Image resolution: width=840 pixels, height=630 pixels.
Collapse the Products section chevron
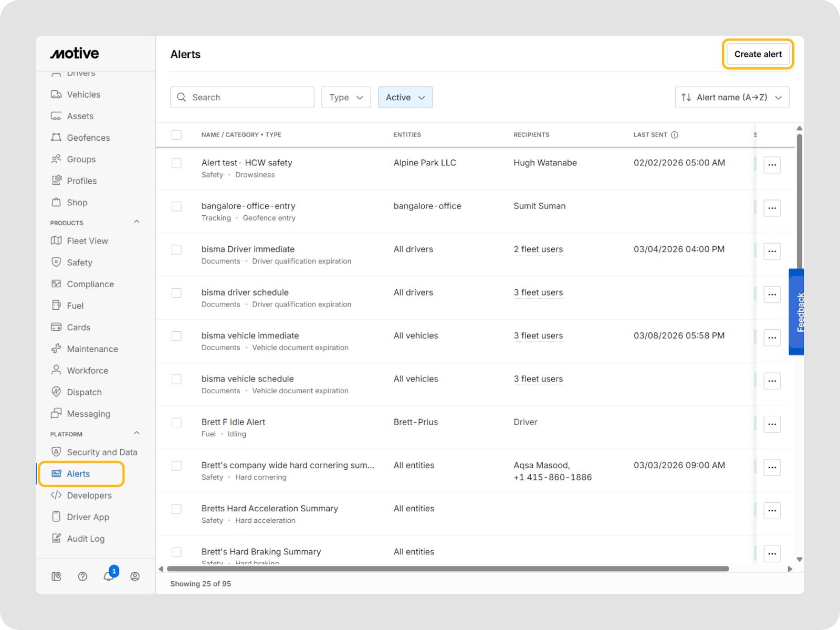pos(136,222)
